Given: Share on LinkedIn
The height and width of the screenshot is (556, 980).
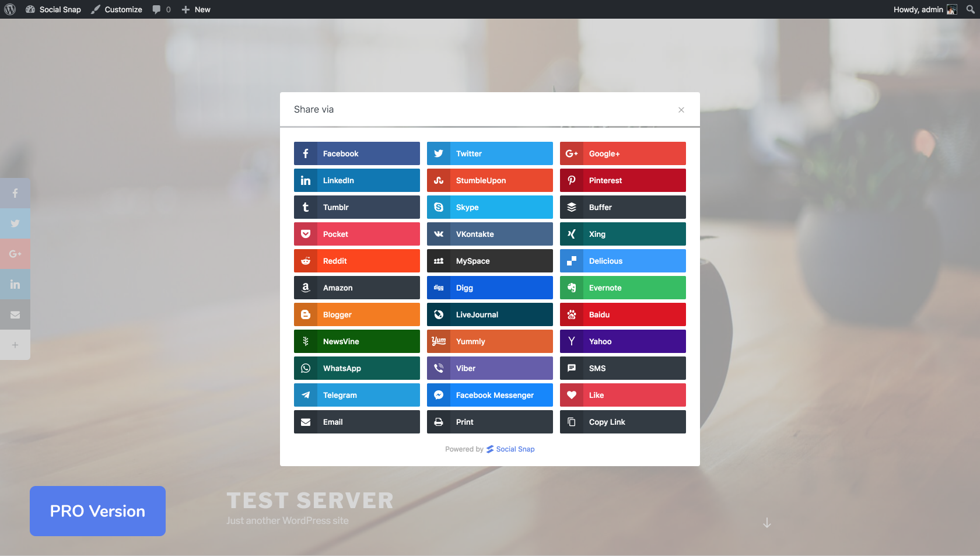Looking at the screenshot, I should click(x=357, y=180).
